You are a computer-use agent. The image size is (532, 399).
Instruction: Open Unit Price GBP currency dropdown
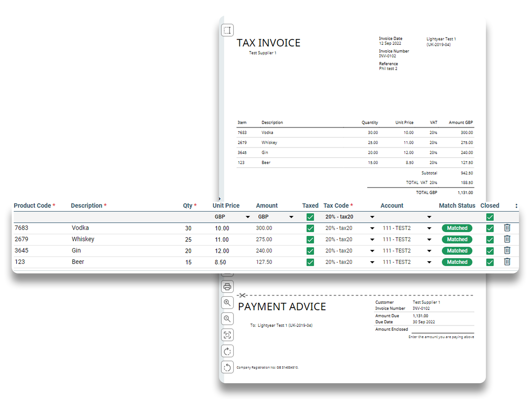click(247, 217)
